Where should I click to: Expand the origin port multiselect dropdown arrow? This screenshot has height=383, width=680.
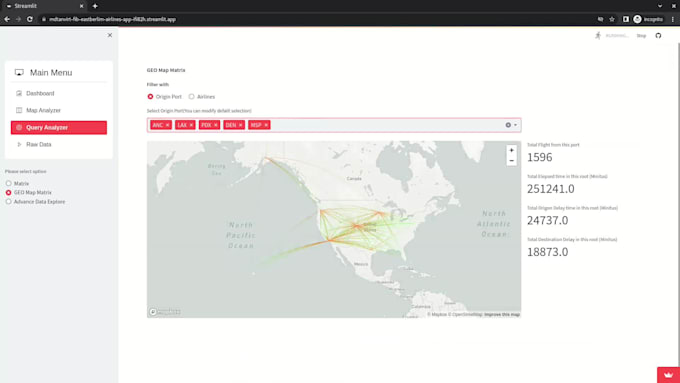pyautogui.click(x=516, y=125)
